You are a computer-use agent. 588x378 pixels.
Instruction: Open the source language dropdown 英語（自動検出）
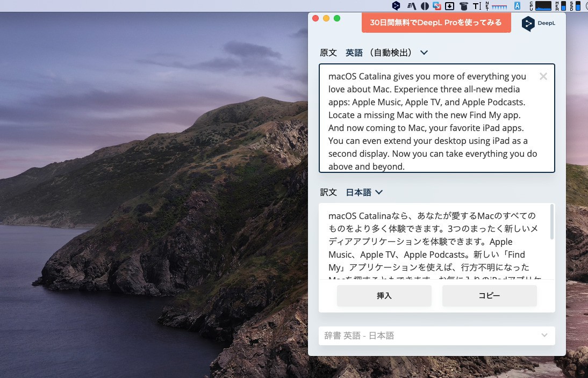pyautogui.click(x=386, y=53)
